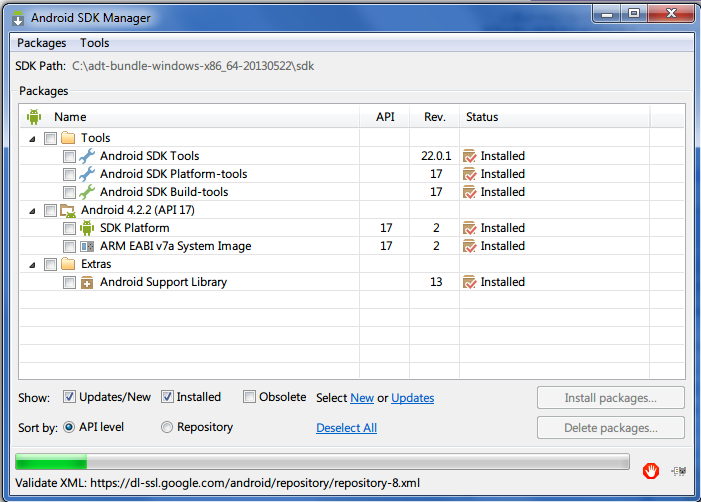This screenshot has width=701, height=502.
Task: Click the Android SDK Build-tools green wrench icon
Action: (x=87, y=192)
